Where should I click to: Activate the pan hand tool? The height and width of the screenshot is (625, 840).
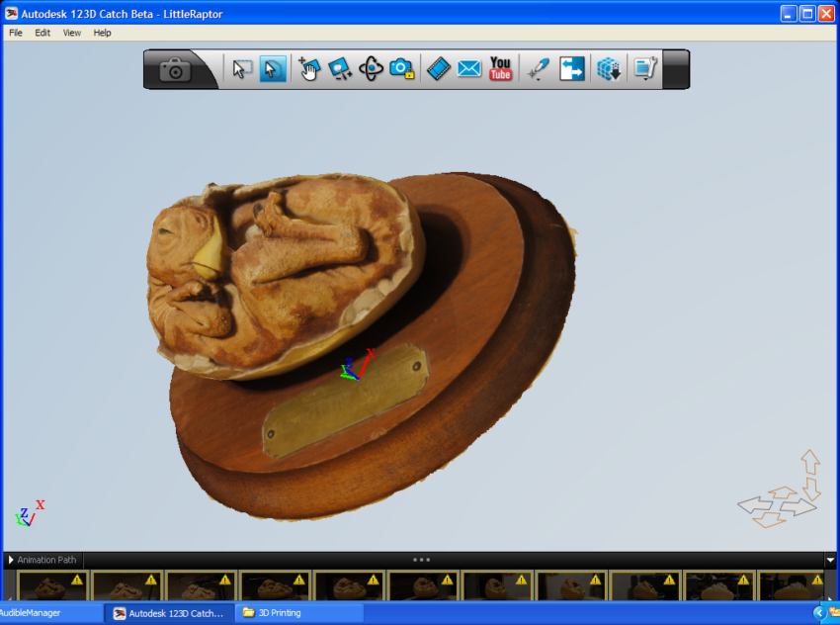pos(308,69)
